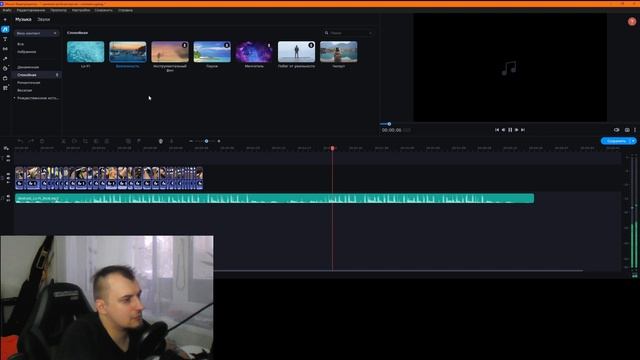Expand the Рождественские исто... category
This screenshot has height=360, width=640.
pos(15,98)
